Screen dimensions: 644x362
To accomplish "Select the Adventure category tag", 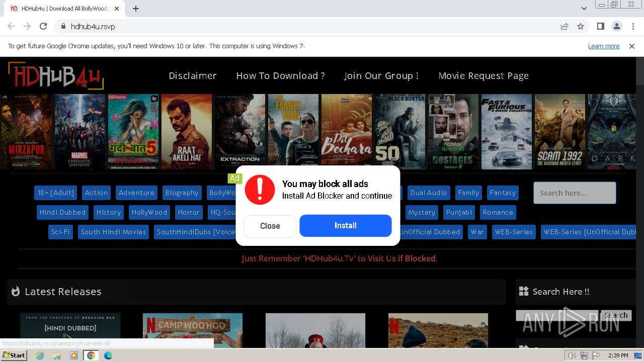I will [x=136, y=193].
